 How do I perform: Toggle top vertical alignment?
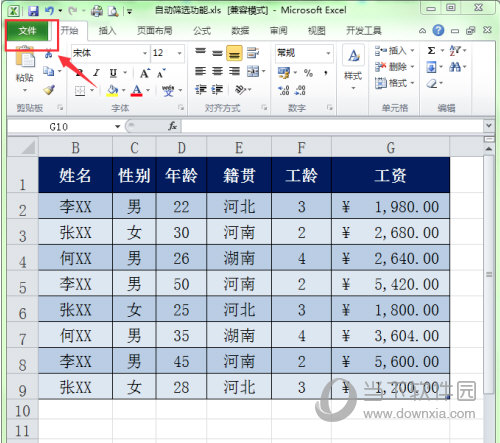point(200,52)
